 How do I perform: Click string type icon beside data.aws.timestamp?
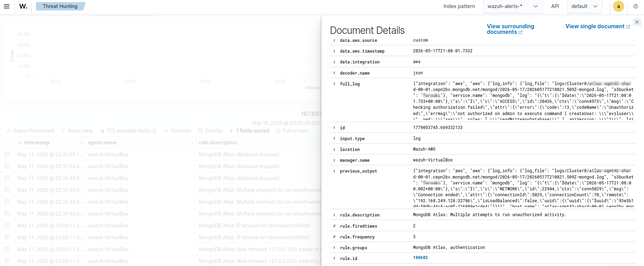334,51
